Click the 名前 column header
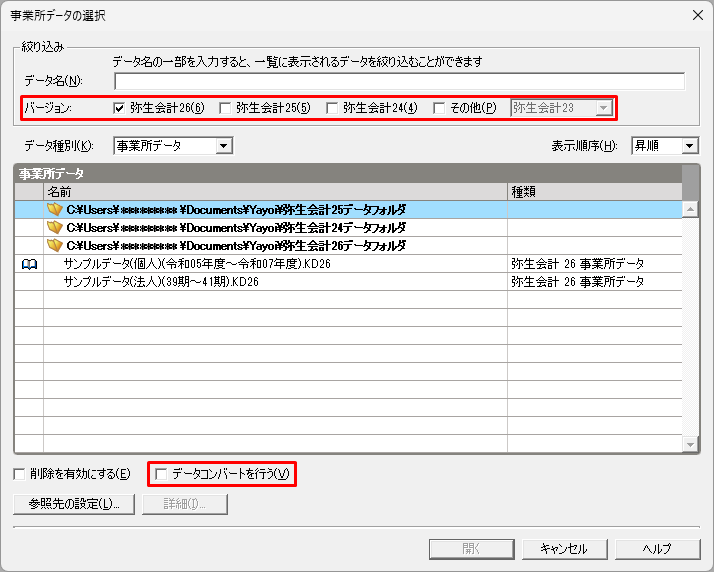Screen dimensions: 714x572 click(x=275, y=191)
